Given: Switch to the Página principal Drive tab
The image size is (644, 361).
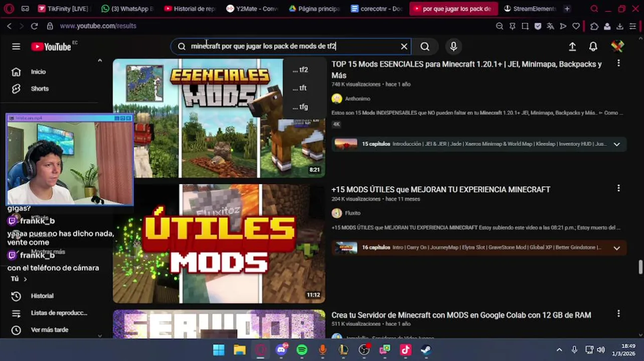Looking at the screenshot, I should tap(314, 9).
